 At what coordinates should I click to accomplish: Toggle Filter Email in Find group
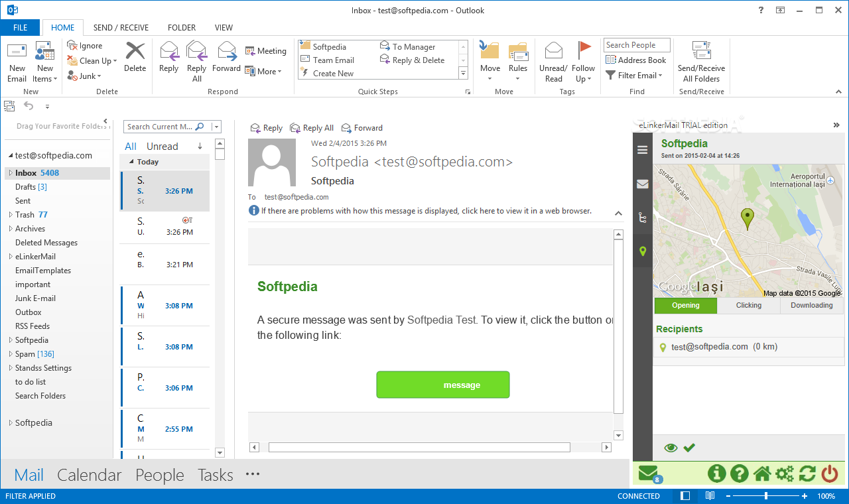tap(633, 75)
